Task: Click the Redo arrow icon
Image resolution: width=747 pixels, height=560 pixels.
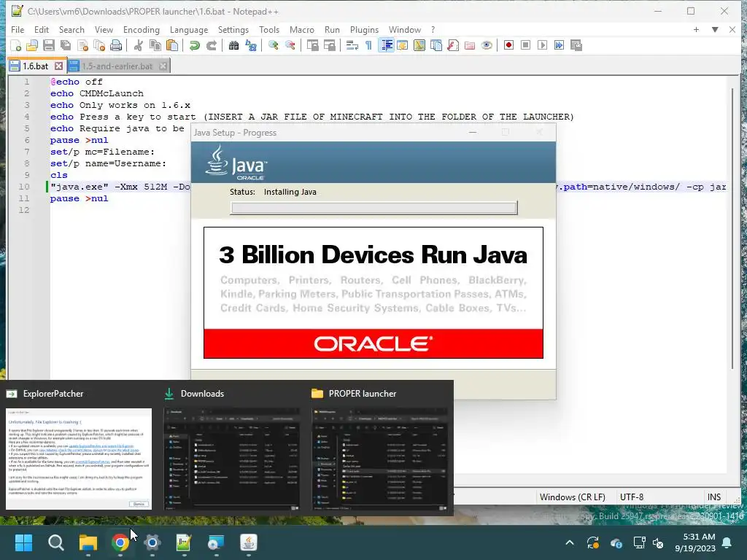Action: pos(212,46)
